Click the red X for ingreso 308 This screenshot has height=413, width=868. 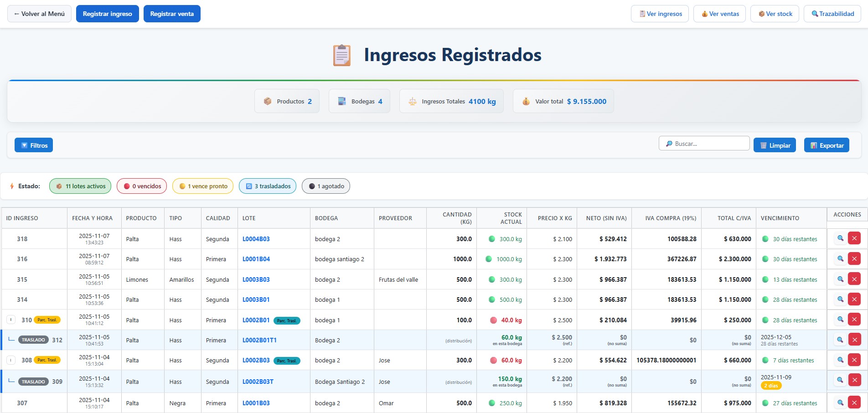(x=854, y=360)
